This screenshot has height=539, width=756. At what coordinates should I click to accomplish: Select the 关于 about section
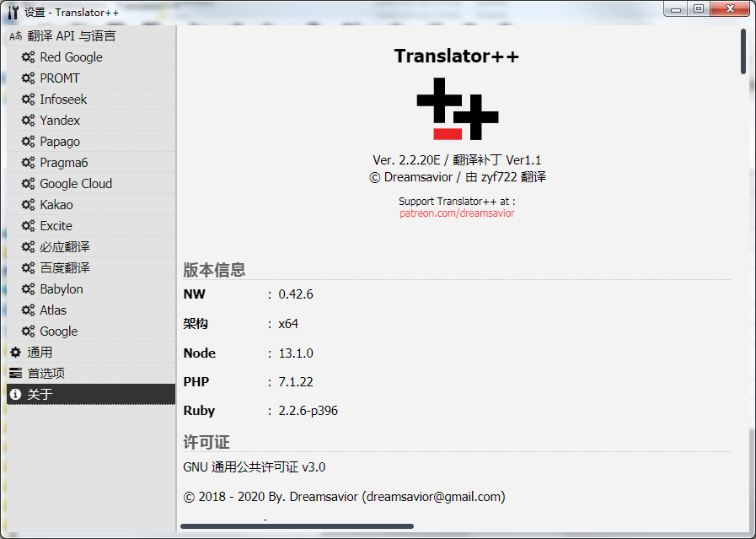pos(91,394)
